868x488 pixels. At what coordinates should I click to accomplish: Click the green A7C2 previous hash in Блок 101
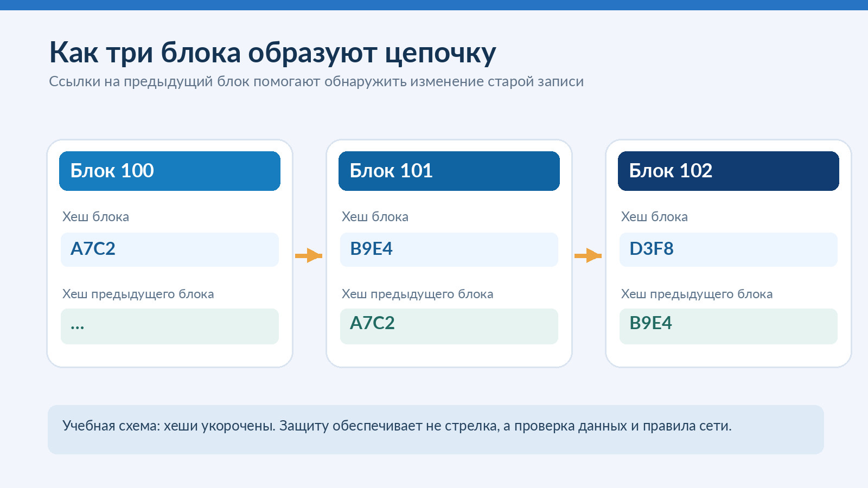coord(449,326)
